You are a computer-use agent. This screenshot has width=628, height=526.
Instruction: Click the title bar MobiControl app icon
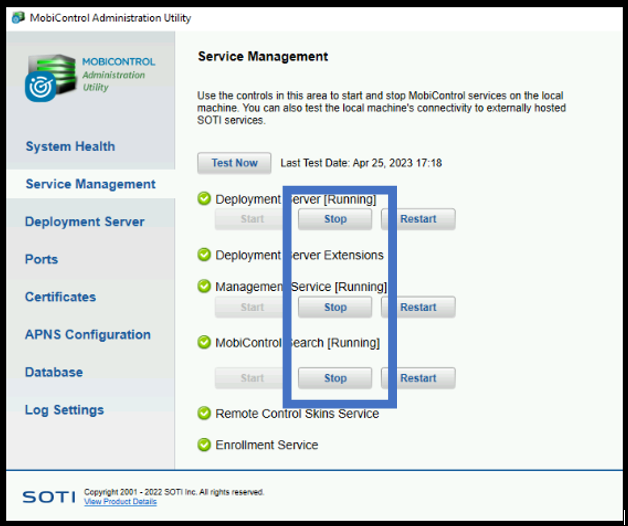pyautogui.click(x=17, y=18)
